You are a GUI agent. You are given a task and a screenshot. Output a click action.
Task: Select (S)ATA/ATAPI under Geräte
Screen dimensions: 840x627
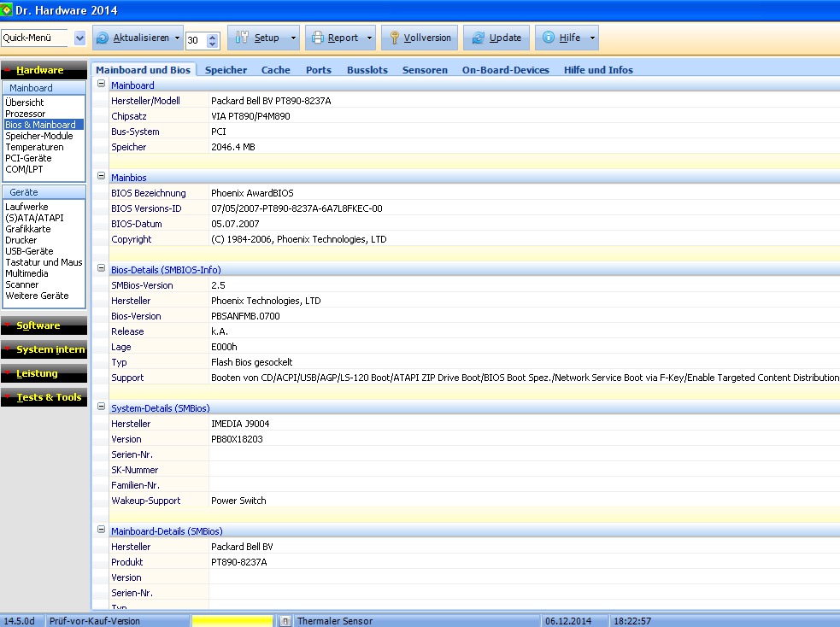[34, 218]
